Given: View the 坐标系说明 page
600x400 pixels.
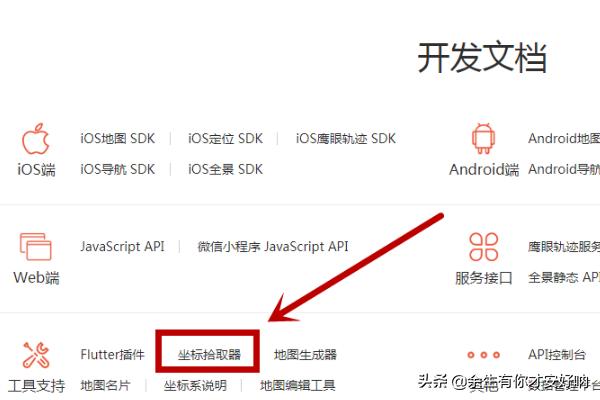Looking at the screenshot, I should (195, 385).
